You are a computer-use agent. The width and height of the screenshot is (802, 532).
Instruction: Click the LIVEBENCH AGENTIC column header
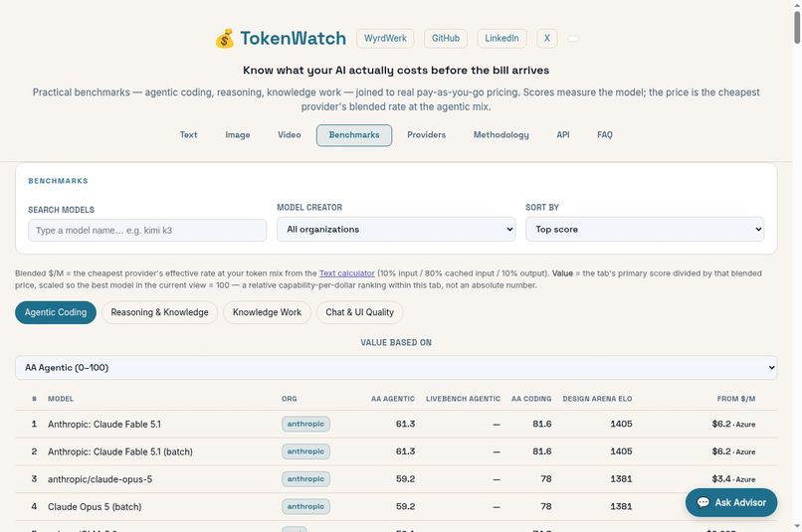point(463,399)
